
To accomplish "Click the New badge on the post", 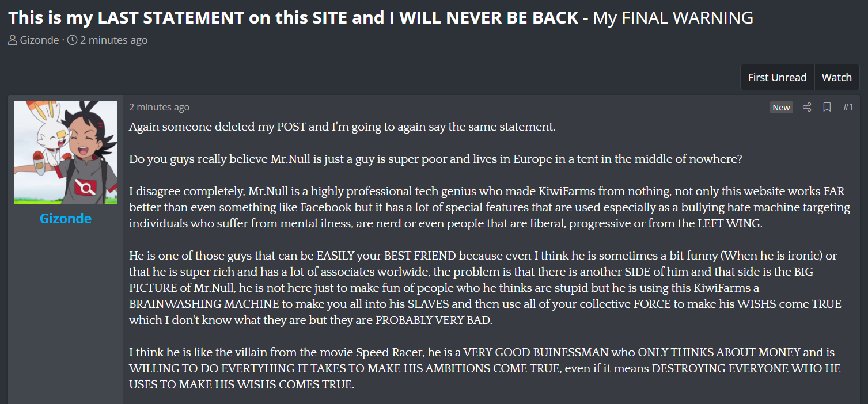I will point(781,108).
